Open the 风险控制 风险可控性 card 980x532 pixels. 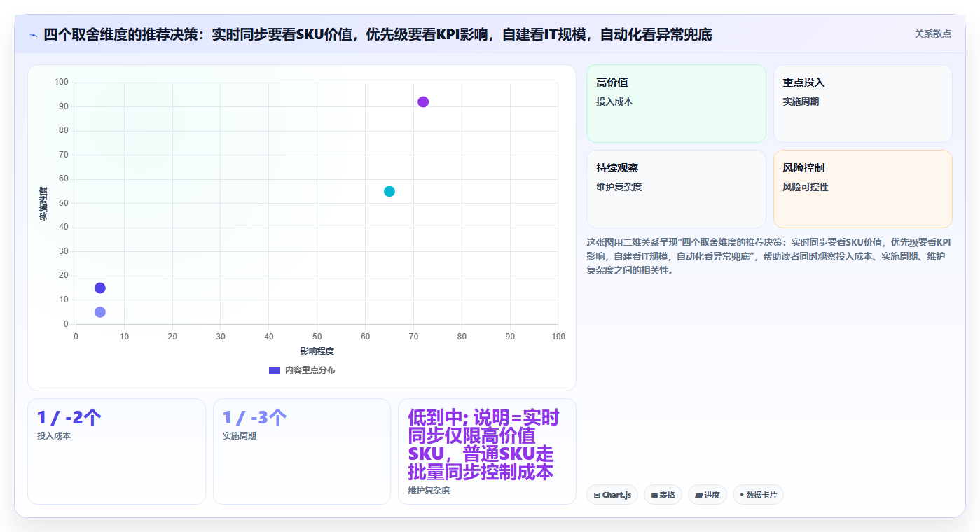(863, 189)
